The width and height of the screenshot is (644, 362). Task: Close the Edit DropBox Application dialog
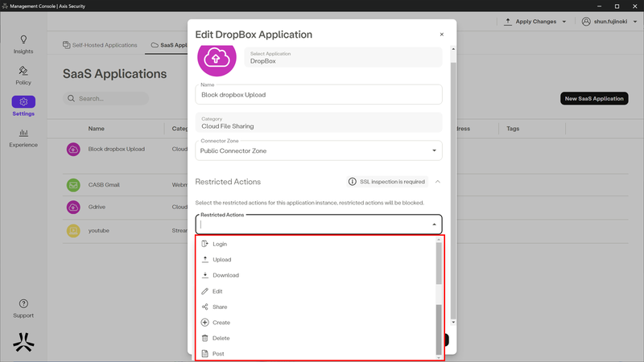pyautogui.click(x=441, y=35)
